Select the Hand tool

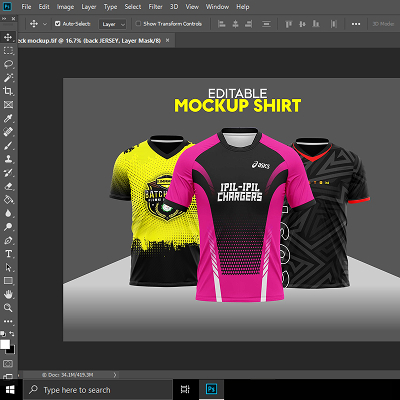tap(8, 294)
